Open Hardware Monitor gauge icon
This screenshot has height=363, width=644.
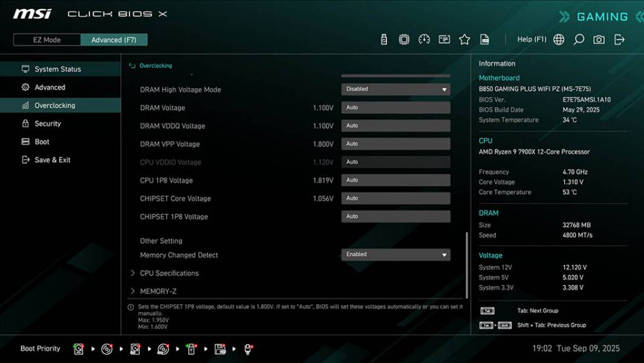pyautogui.click(x=424, y=39)
